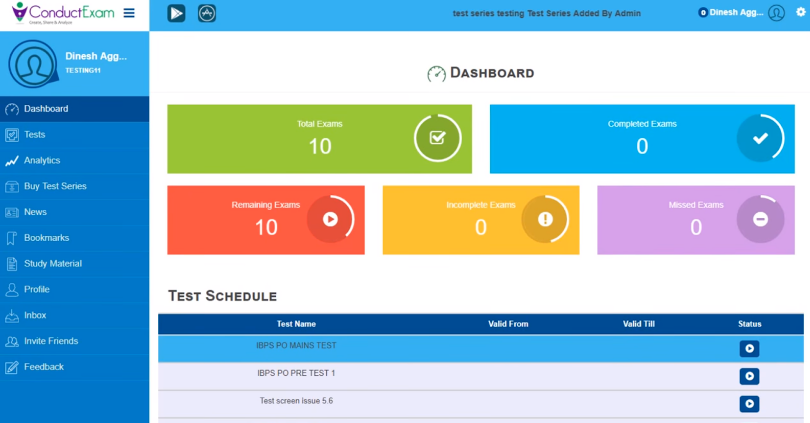Open Analytics in the sidebar
This screenshot has height=423, width=810.
point(42,160)
